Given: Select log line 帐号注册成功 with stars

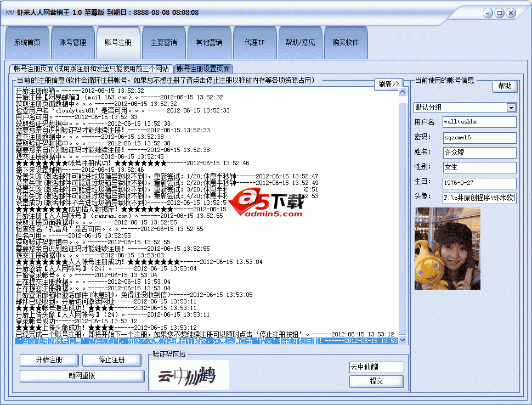Looking at the screenshot, I should point(133,164).
